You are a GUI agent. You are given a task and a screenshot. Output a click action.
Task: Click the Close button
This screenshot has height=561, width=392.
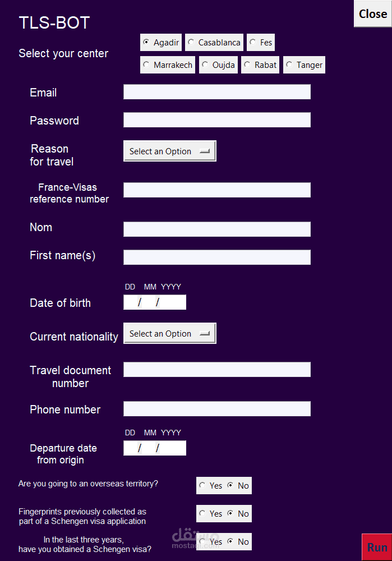[x=373, y=14]
